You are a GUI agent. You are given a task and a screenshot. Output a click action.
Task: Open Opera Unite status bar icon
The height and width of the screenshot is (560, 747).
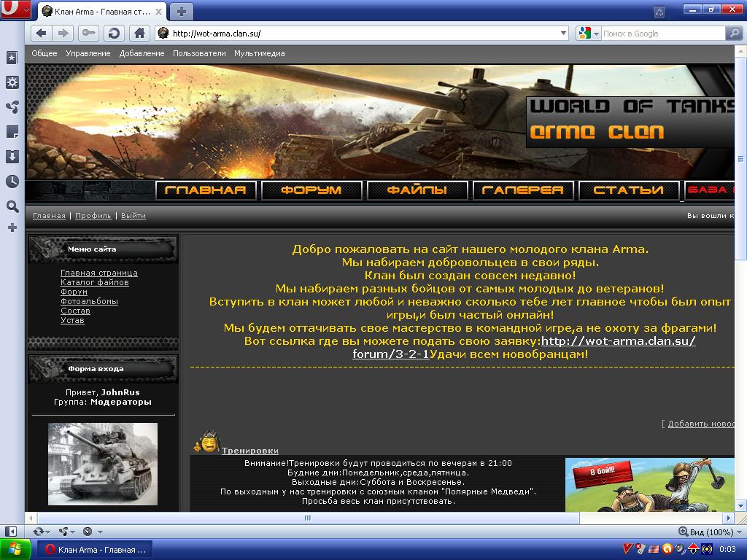click(63, 532)
